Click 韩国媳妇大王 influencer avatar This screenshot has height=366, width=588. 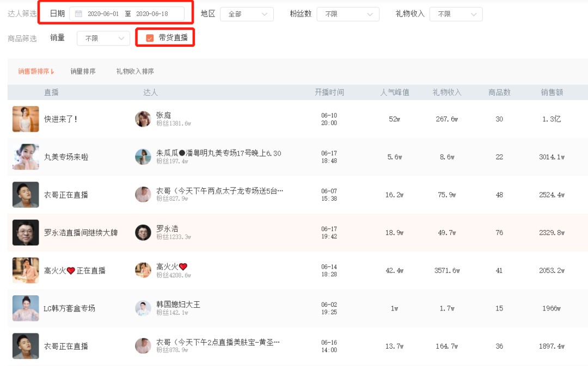coord(143,308)
